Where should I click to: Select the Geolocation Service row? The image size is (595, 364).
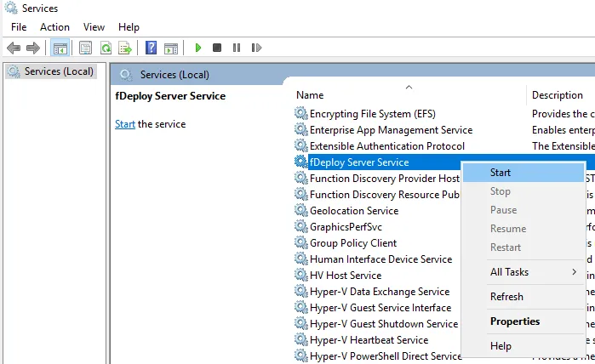pos(353,210)
